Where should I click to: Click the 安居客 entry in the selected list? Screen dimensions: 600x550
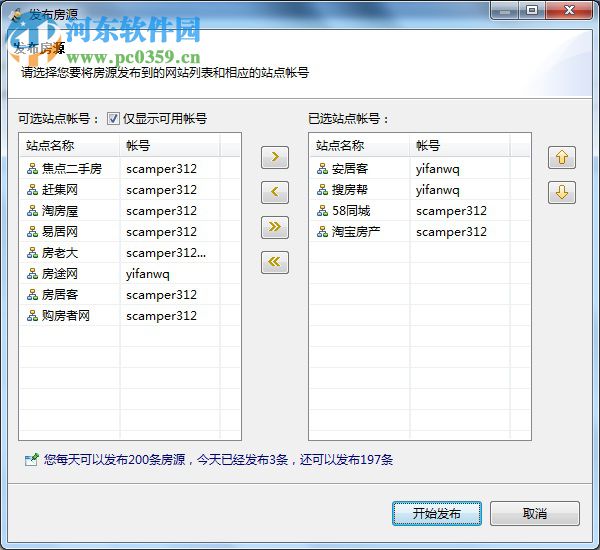[350, 169]
